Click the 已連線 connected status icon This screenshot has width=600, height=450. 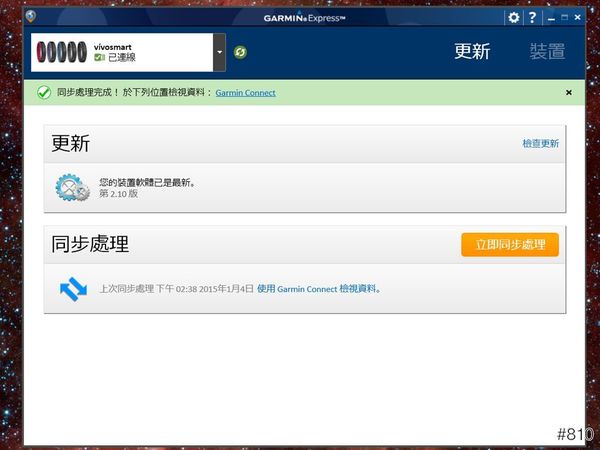(99, 57)
